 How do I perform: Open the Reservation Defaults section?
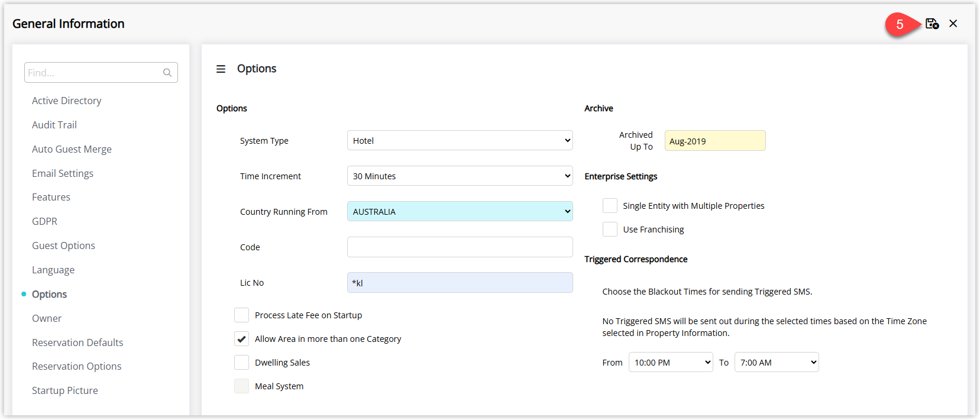[77, 343]
